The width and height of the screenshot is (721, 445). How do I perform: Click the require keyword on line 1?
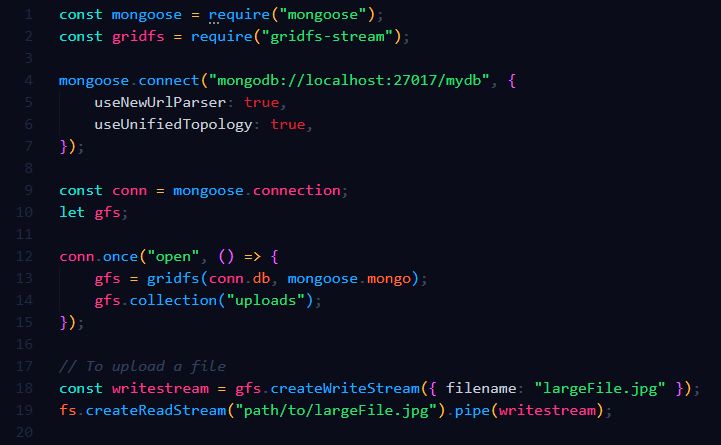pyautogui.click(x=239, y=15)
